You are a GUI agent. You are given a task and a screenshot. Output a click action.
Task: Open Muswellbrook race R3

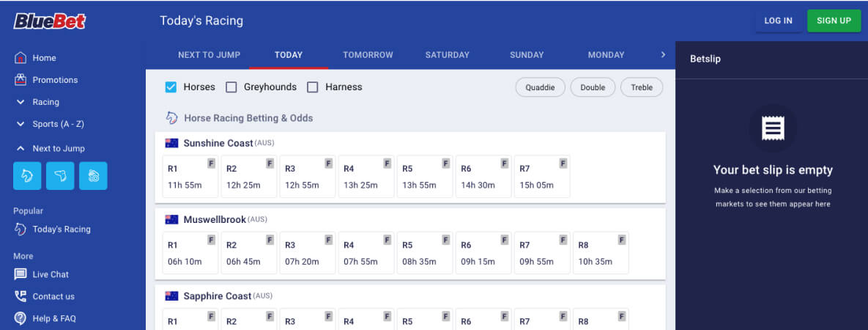(x=307, y=253)
